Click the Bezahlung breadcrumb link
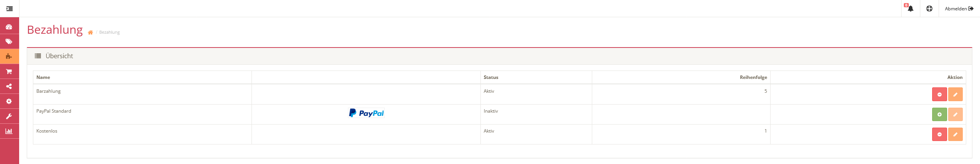Viewport: 980px width, 164px height. point(109,32)
